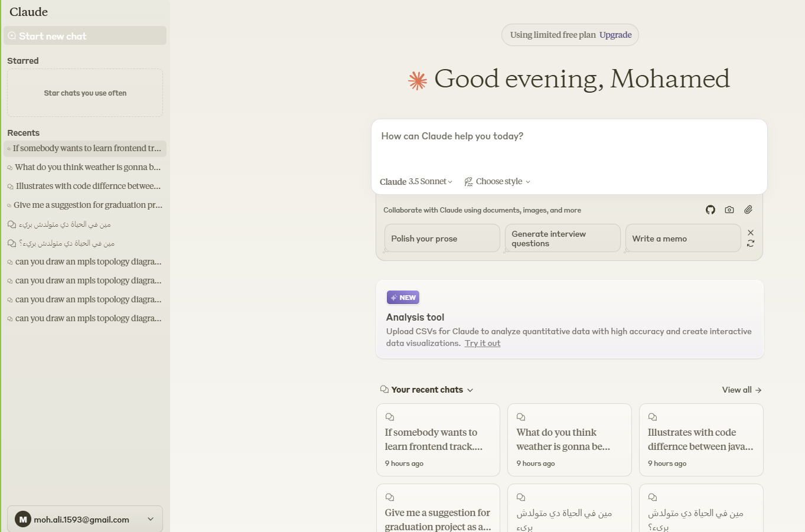Click the Try it out link
This screenshot has width=805, height=532.
[x=483, y=343]
